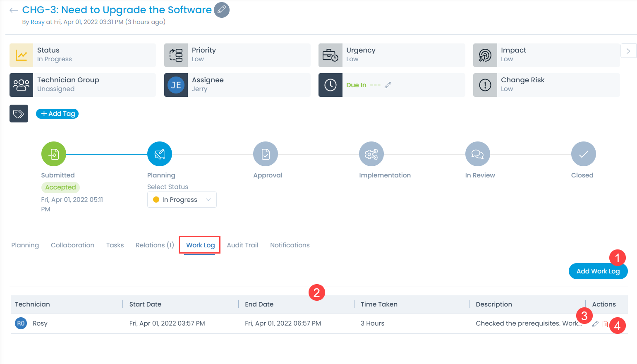
Task: Open the Collaboration tab
Action: 72,245
